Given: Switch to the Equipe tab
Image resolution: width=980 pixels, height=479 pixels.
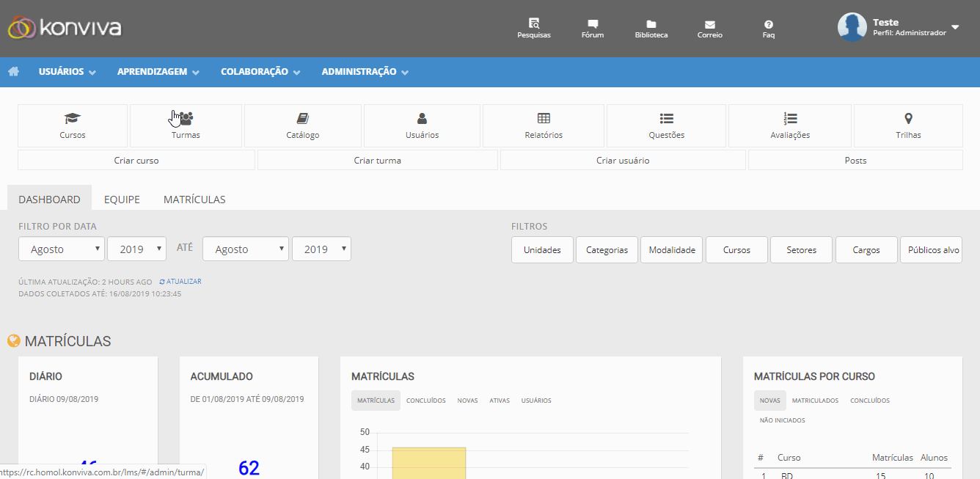Looking at the screenshot, I should [x=122, y=199].
